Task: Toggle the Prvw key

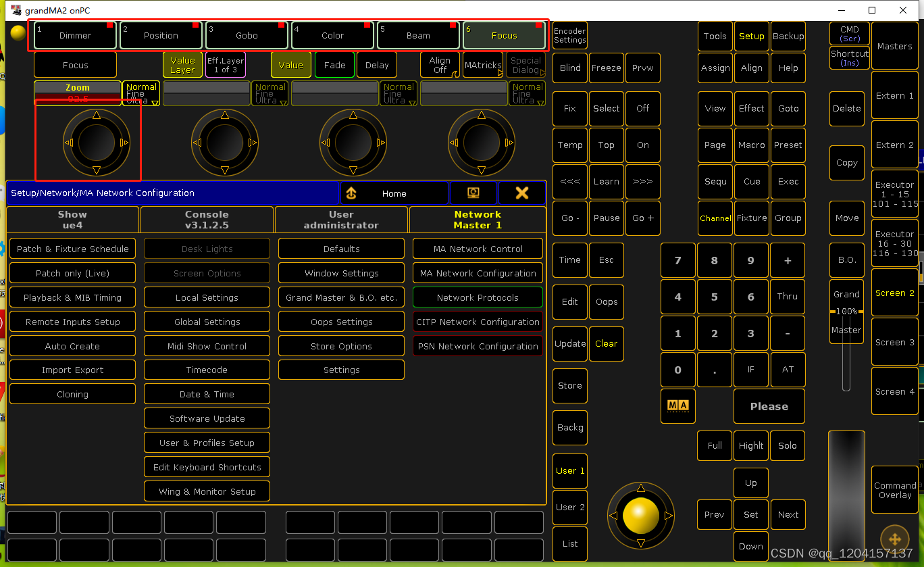Action: pyautogui.click(x=643, y=68)
